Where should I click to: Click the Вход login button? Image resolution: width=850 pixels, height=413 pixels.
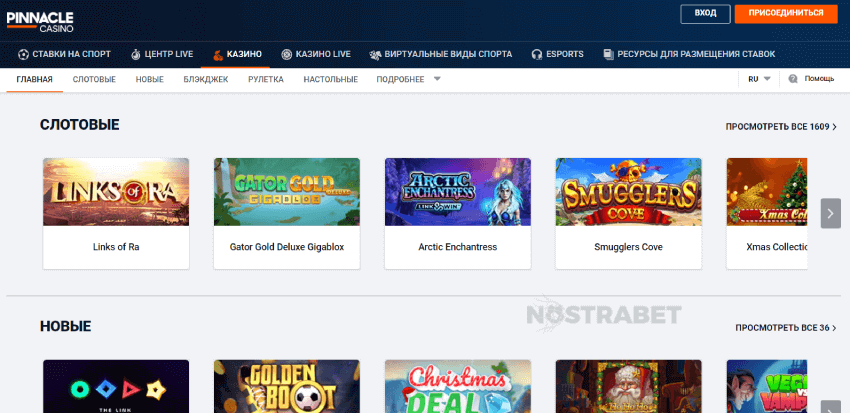(x=705, y=14)
